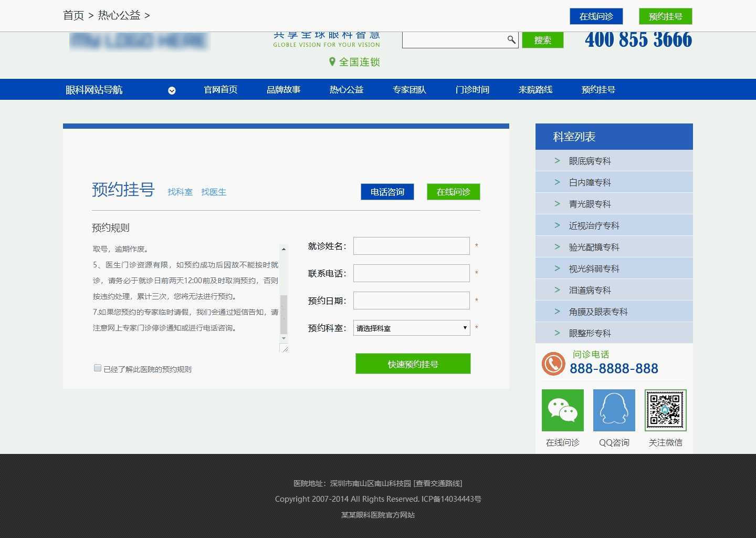Open the WeChat 在线问诊 icon

coord(562,410)
